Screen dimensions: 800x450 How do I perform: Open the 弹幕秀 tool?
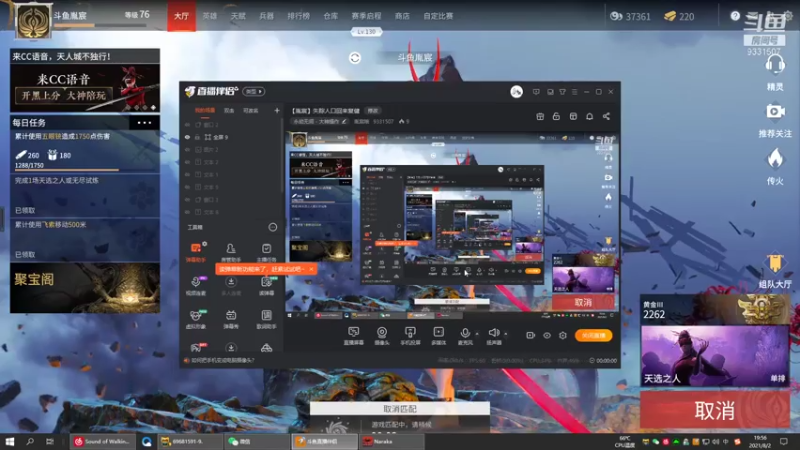pos(231,319)
